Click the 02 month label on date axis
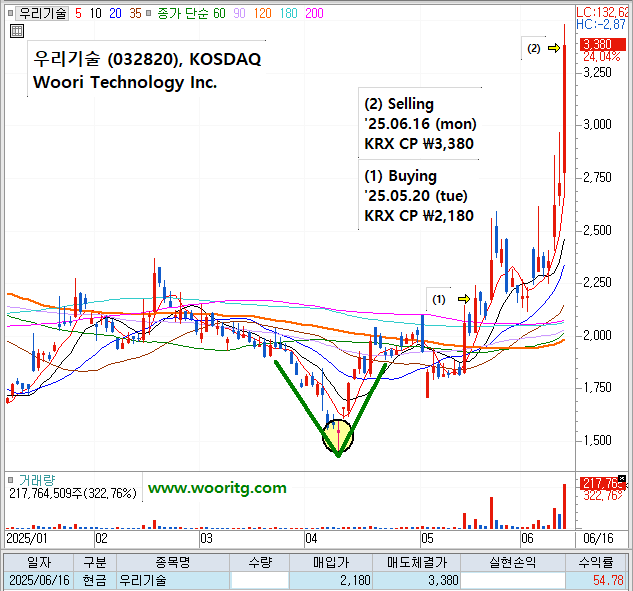The height and width of the screenshot is (591, 633). click(x=101, y=538)
